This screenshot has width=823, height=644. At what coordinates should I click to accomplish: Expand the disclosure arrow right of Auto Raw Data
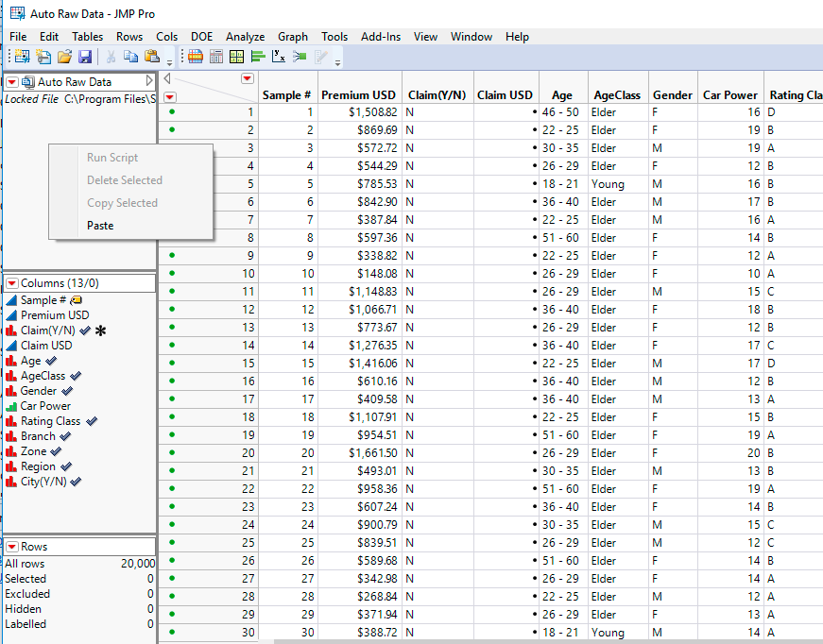(147, 82)
